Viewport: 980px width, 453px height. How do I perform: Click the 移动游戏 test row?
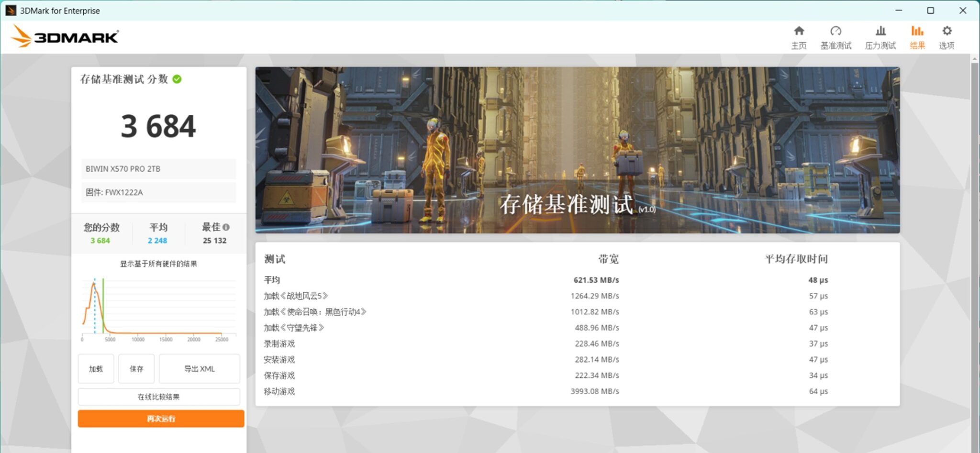[x=578, y=391]
